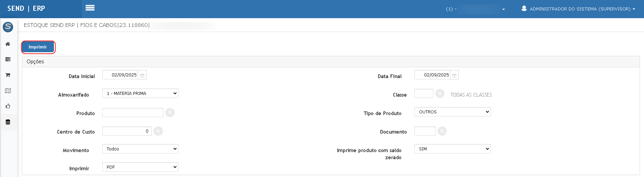Open the Imprimir format dropdown showing PDF
Viewport: 644px width, 177px height.
(x=140, y=167)
